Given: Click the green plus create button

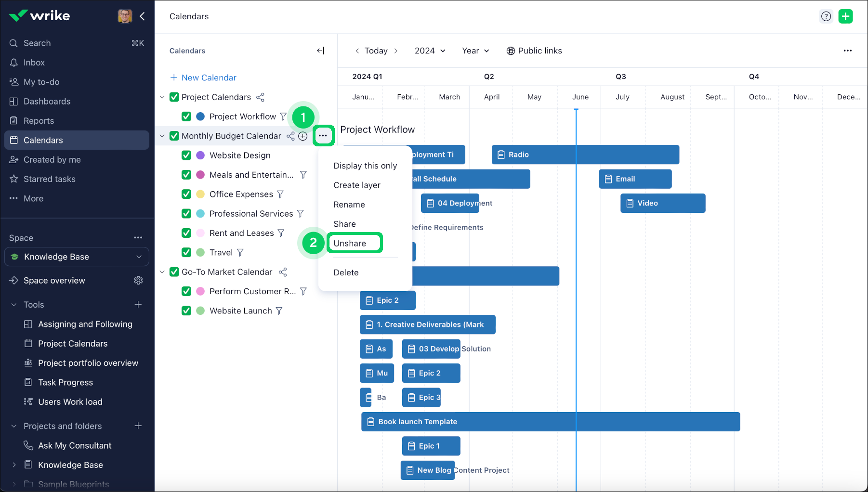Looking at the screenshot, I should [x=845, y=16].
